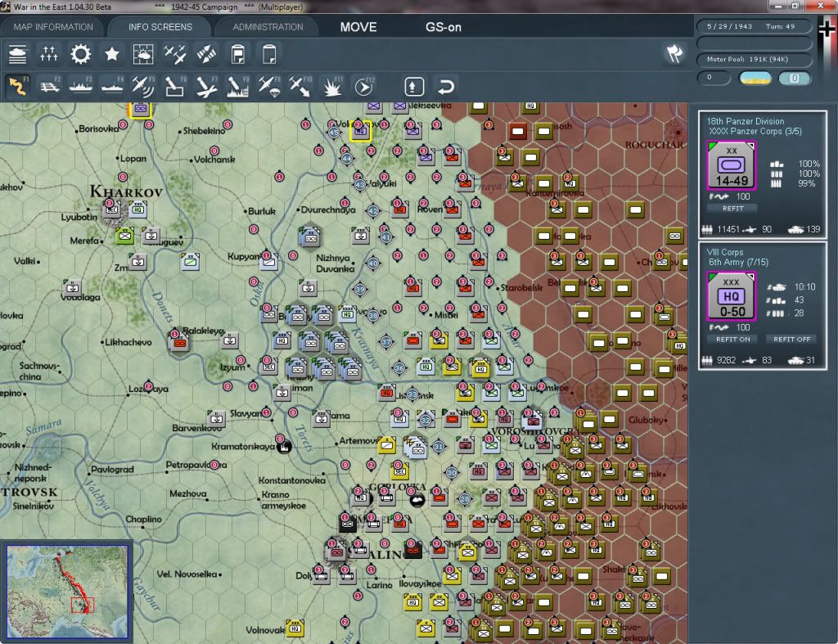This screenshot has width=838, height=644.
Task: Click the undo move arrow icon
Action: (x=446, y=86)
